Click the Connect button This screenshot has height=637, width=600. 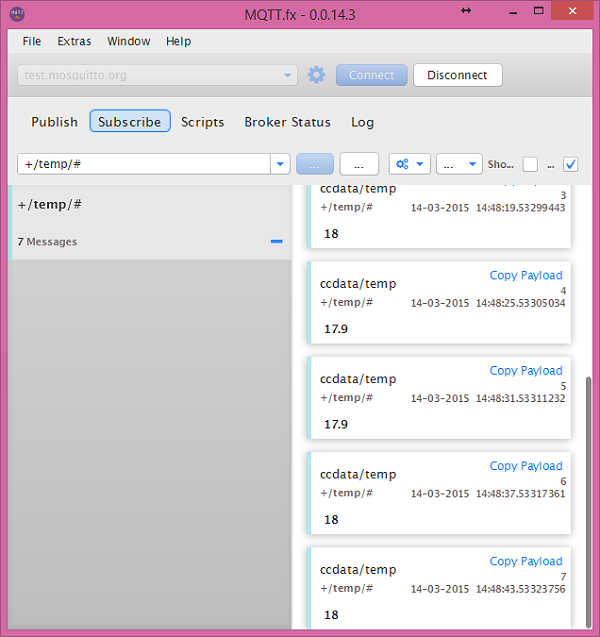click(x=371, y=75)
